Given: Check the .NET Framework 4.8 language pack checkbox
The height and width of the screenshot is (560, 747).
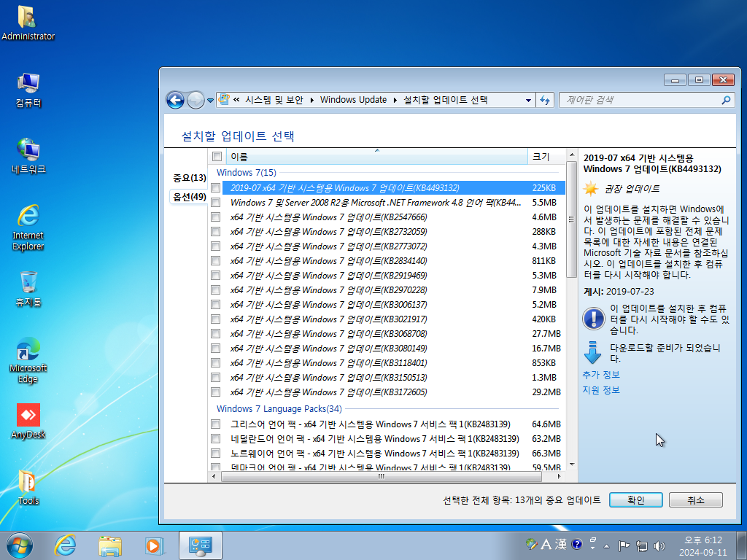Looking at the screenshot, I should pos(215,203).
